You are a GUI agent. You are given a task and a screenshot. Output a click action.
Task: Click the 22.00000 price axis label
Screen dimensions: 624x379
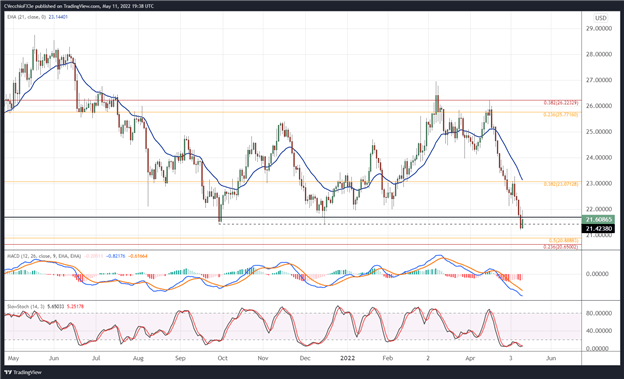[x=599, y=209]
